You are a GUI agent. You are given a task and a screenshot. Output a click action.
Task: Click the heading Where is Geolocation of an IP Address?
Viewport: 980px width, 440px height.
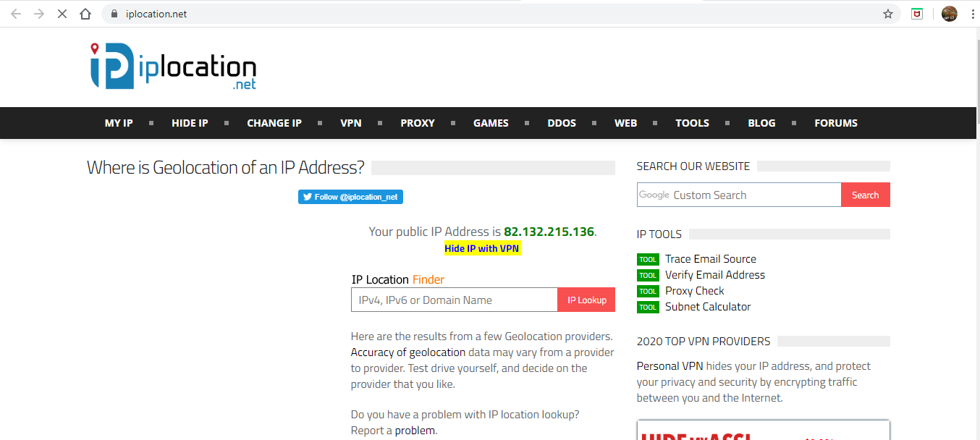[226, 168]
